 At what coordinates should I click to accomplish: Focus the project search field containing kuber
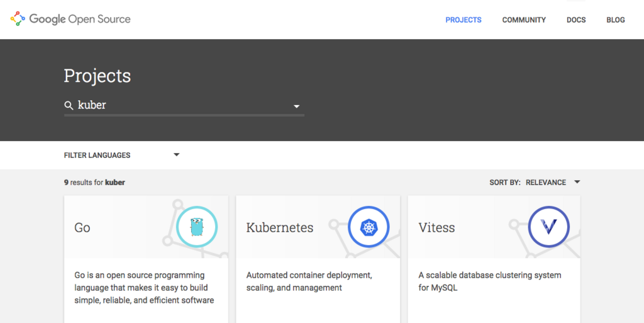[184, 106]
